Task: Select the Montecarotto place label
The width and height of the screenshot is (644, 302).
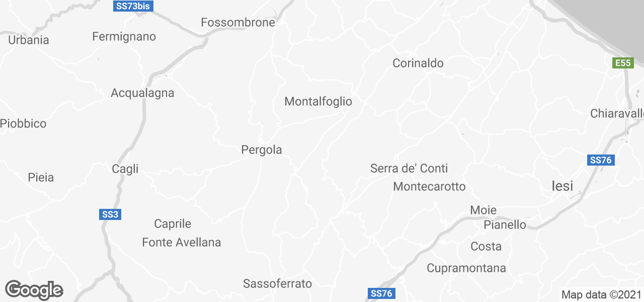Action: [x=430, y=186]
